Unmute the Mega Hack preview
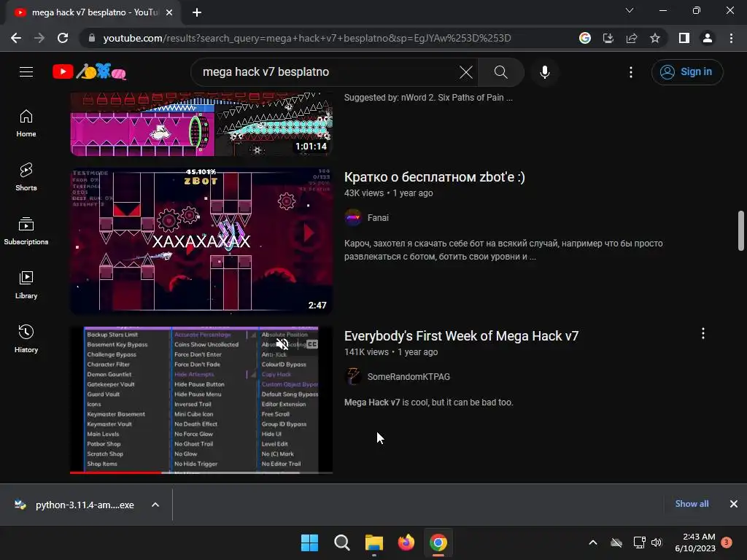Screen dimensions: 747x560 point(282,344)
